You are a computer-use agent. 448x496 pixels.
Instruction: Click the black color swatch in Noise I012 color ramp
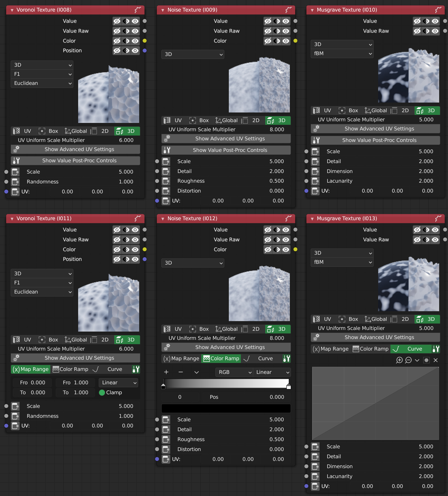[226, 408]
